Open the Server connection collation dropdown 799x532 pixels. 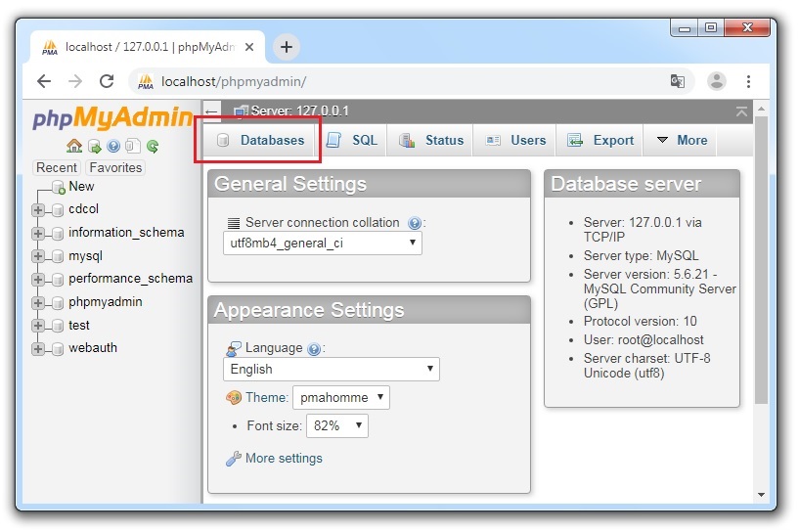(323, 244)
